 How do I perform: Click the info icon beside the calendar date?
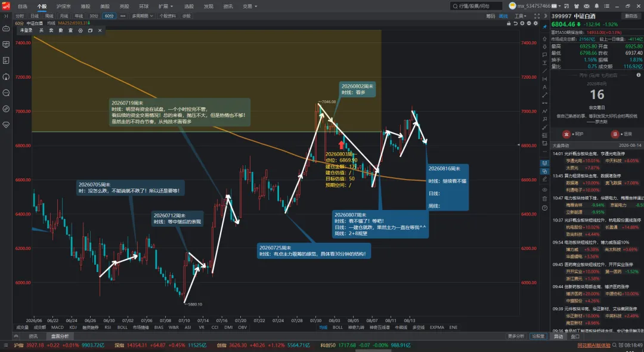639,75
